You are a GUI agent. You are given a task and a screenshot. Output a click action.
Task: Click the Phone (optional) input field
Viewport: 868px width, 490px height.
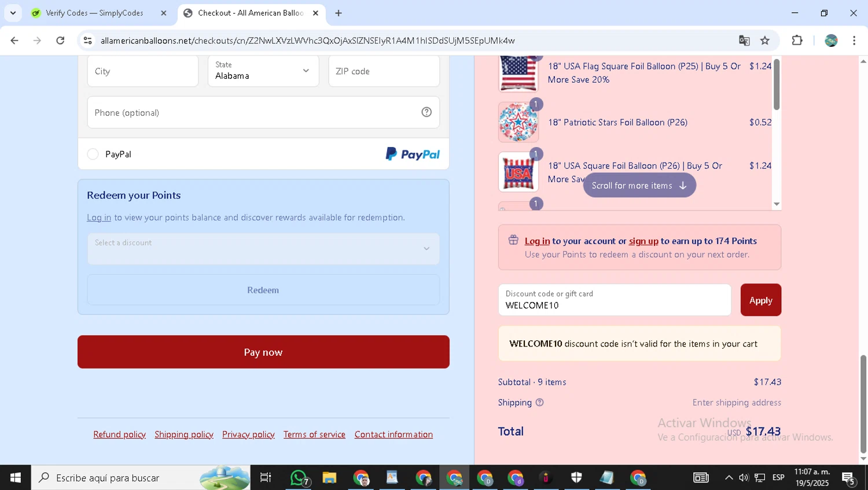click(263, 112)
